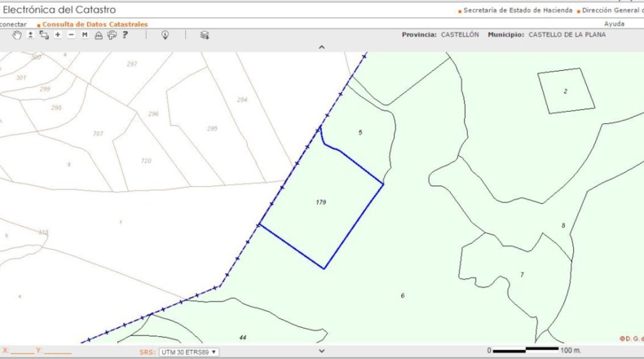Click the CASTELLÓN province text

point(460,35)
